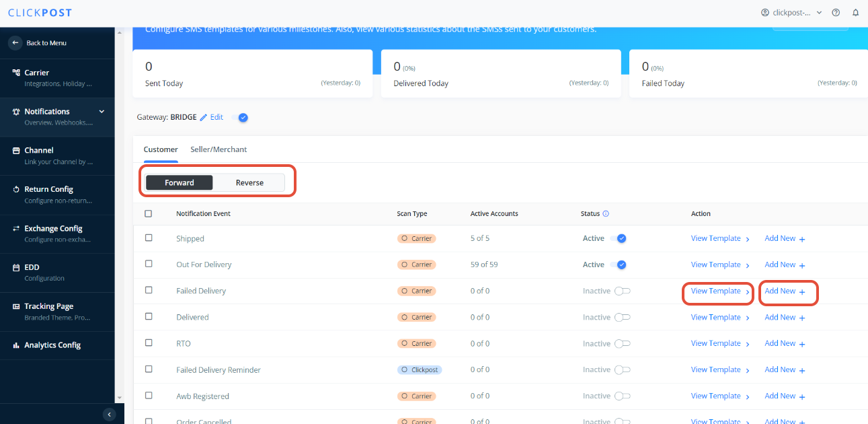Click the Notifications bell icon in sidebar
The height and width of the screenshot is (424, 868).
pos(16,112)
